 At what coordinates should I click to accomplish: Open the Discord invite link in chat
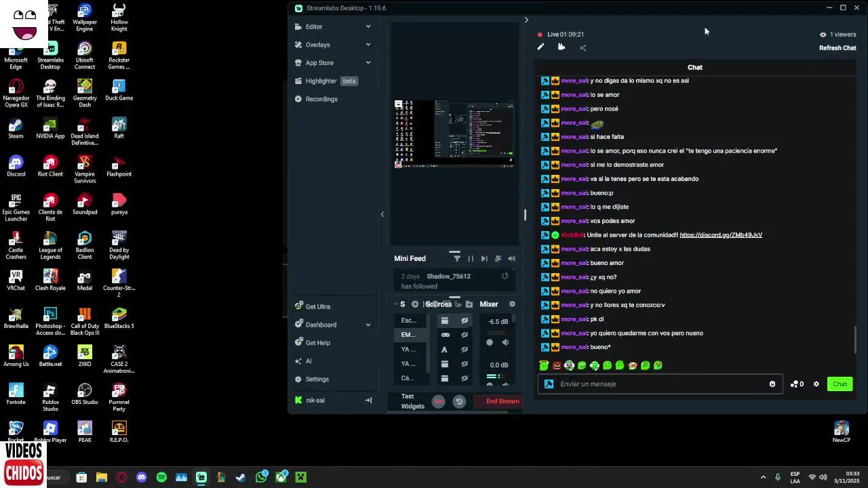(x=721, y=235)
